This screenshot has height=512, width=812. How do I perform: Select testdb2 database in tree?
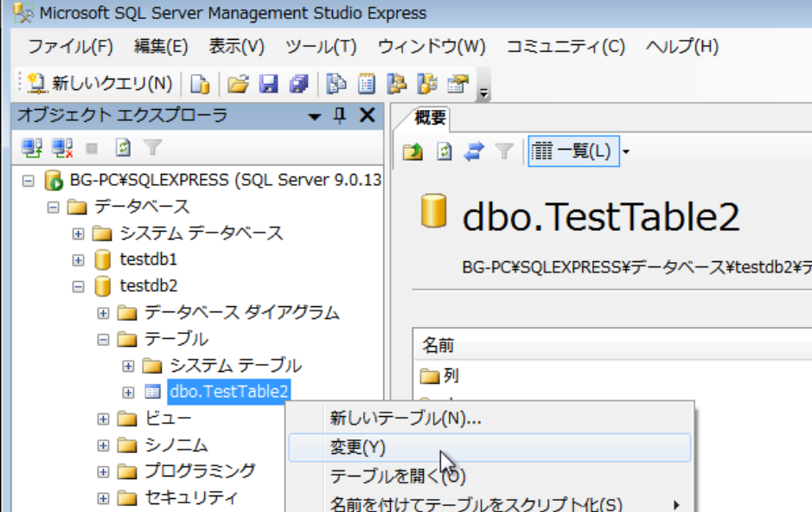point(148,285)
